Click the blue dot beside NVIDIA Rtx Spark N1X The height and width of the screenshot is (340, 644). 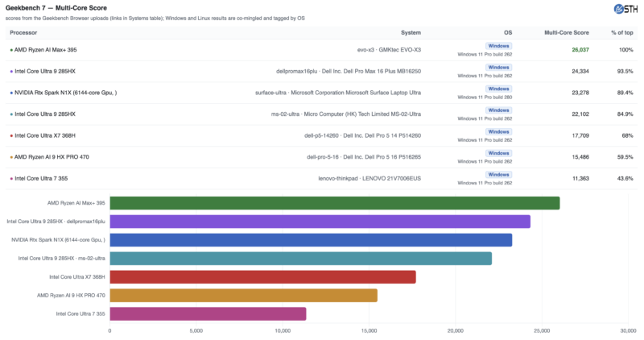pos(11,93)
